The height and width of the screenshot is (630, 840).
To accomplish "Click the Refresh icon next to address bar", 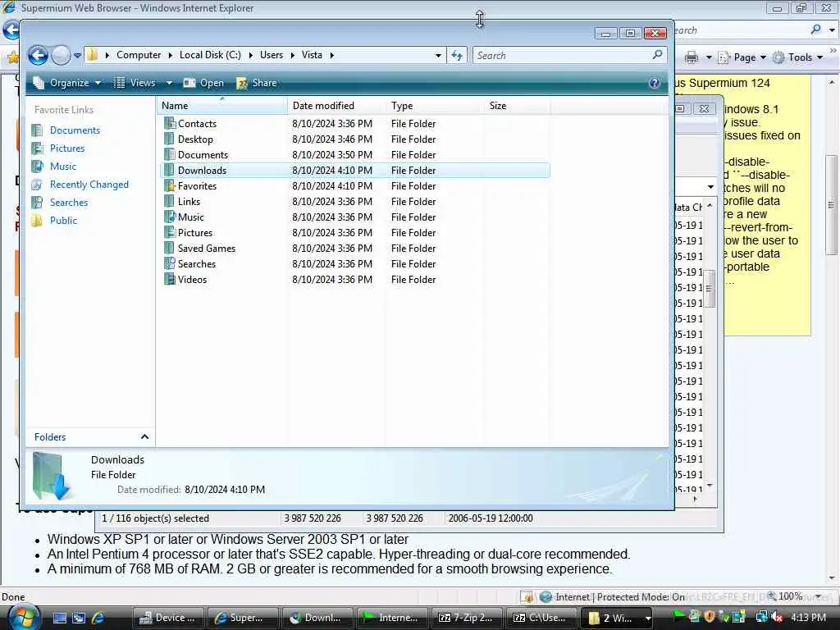I will 456,55.
